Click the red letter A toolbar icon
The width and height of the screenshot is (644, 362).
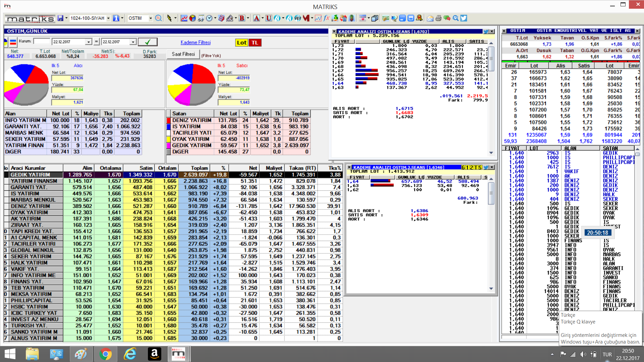tap(256, 18)
